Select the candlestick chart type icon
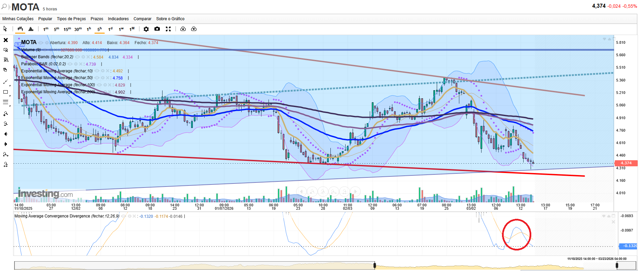Screen dimensions: 644x271 tap(20, 29)
